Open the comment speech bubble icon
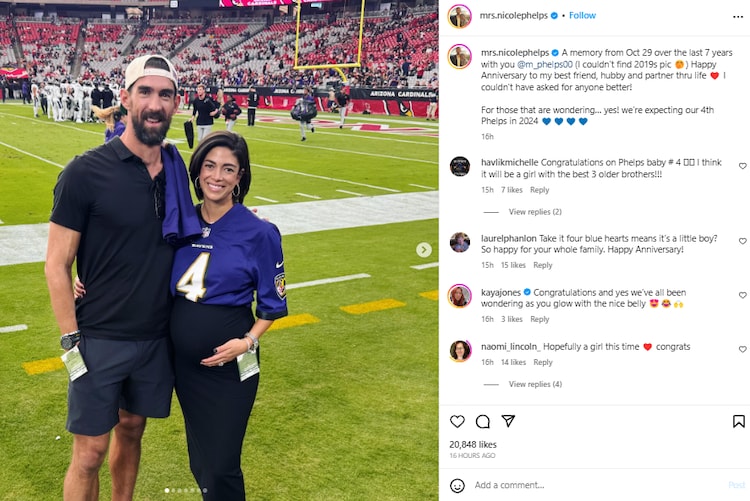 [483, 421]
